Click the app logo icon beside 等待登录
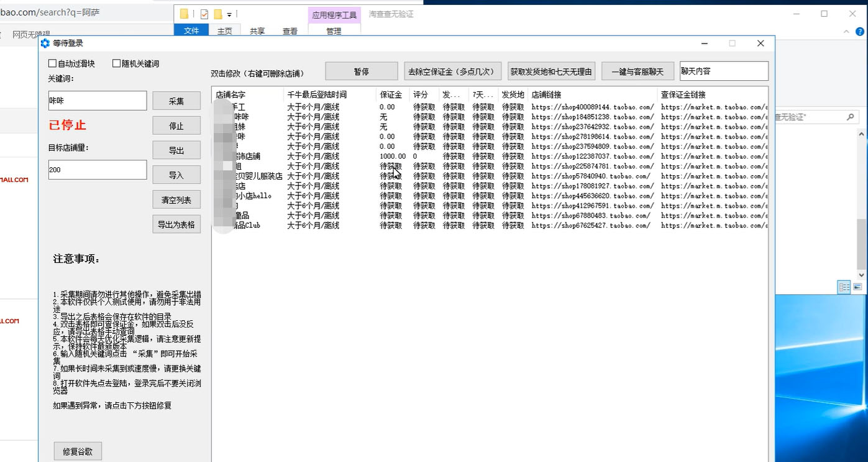 tap(45, 43)
